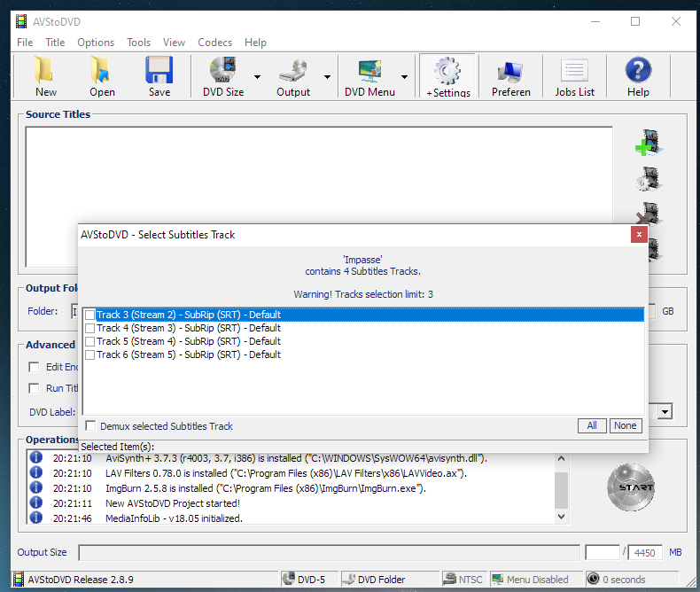Click the 4450 MB size field
This screenshot has height=592, width=700.
coord(645,553)
